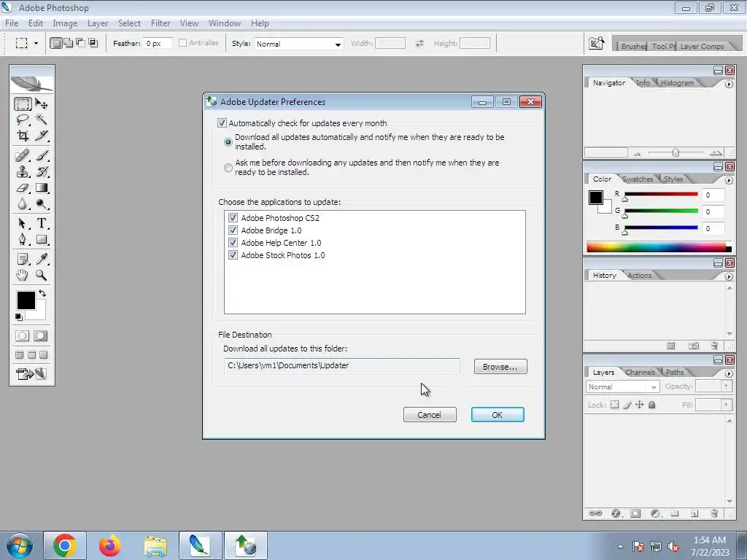Switch to Quick Mask mode

click(41, 335)
